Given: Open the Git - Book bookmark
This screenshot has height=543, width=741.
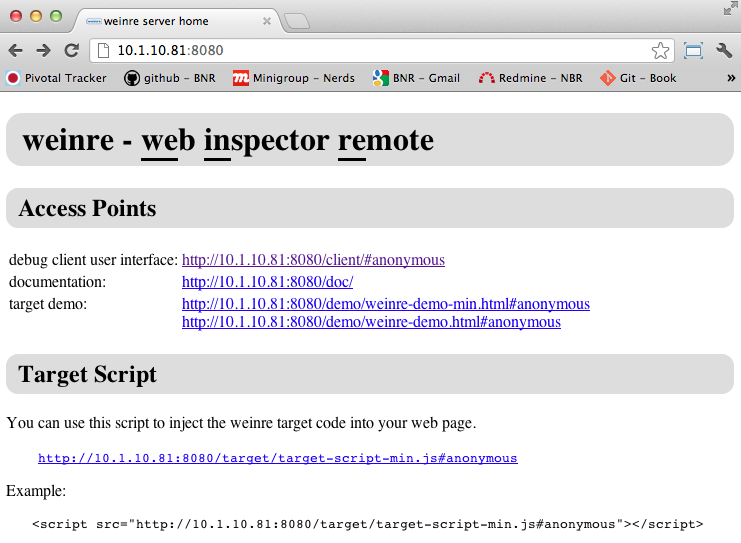Looking at the screenshot, I should click(x=638, y=78).
